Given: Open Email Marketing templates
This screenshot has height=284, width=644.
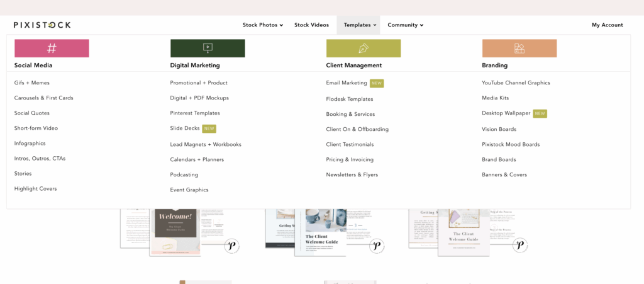Looking at the screenshot, I should coord(347,83).
